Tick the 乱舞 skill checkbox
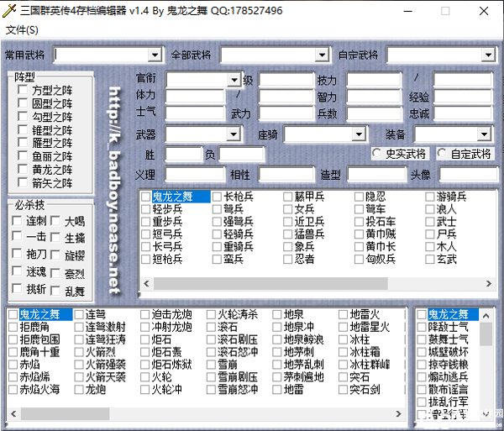This screenshot has width=504, height=431. [55, 290]
